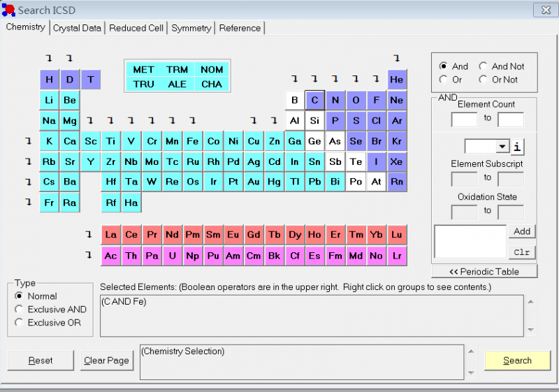This screenshot has width=559, height=392.
Task: Switch to Reduced Cell tab
Action: [136, 28]
